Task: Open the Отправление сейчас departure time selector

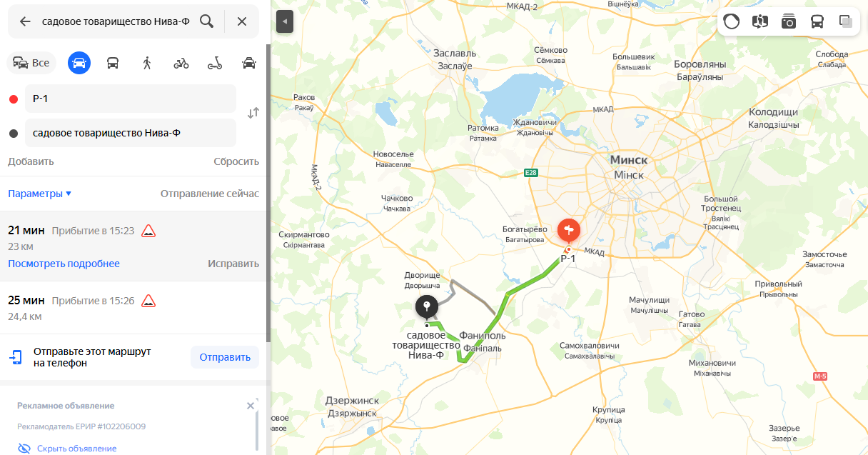Action: 210,194
